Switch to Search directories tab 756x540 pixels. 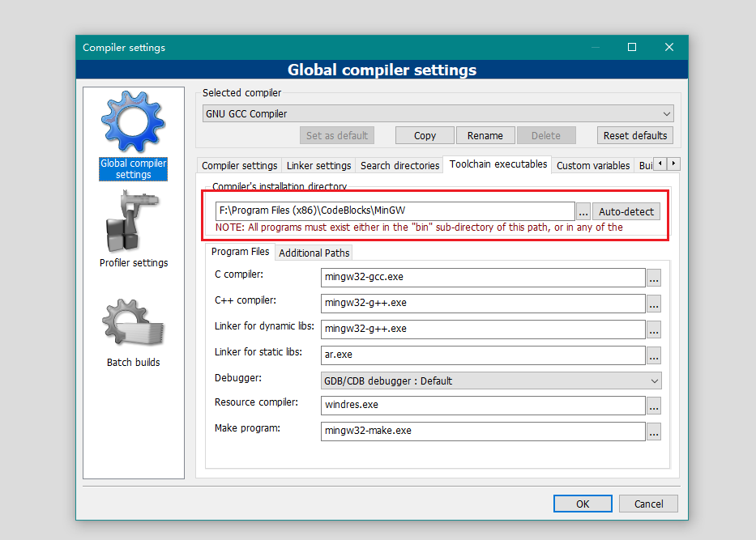(x=399, y=165)
